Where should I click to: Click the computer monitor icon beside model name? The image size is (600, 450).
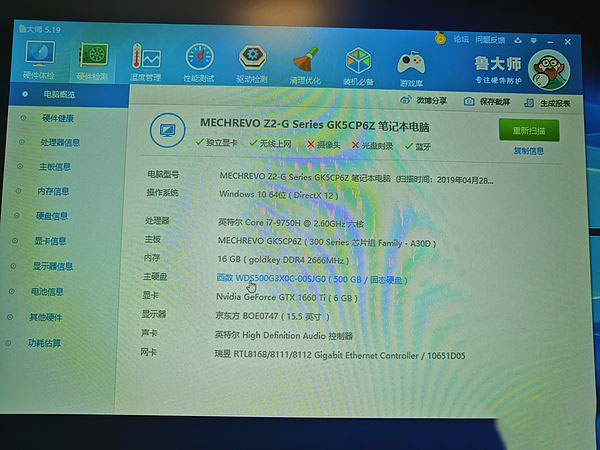pyautogui.click(x=167, y=130)
